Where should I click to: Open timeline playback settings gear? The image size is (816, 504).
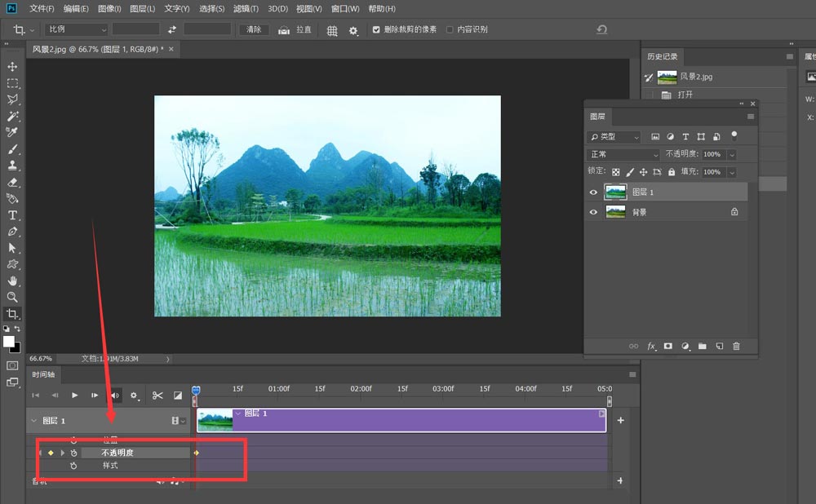tap(135, 396)
